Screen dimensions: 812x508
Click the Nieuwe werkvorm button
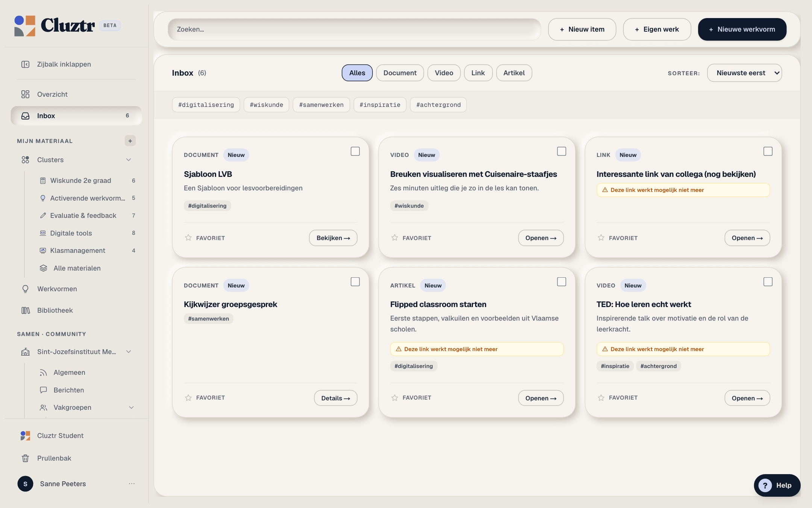[x=742, y=29]
